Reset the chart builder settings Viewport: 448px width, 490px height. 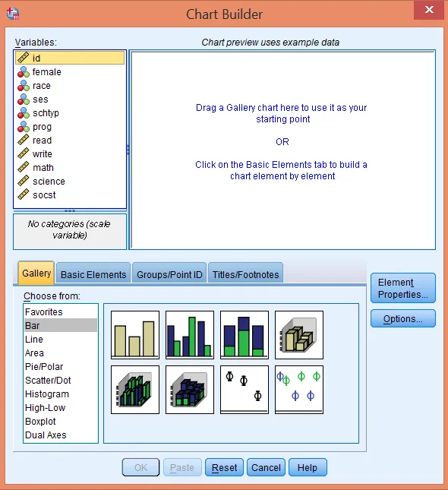tap(224, 467)
